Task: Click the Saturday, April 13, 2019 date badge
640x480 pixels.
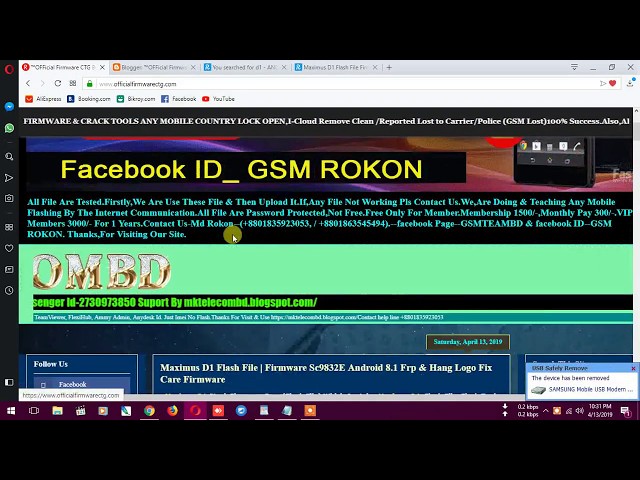Action: tap(468, 342)
